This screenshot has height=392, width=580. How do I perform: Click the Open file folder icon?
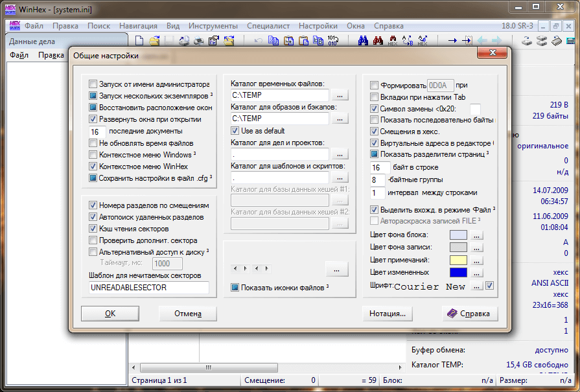tap(154, 40)
